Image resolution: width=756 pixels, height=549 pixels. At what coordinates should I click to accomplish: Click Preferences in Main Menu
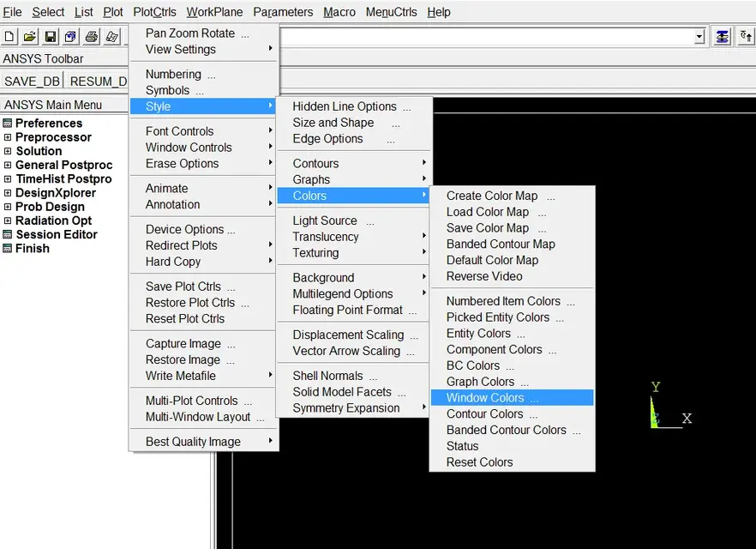[49, 123]
